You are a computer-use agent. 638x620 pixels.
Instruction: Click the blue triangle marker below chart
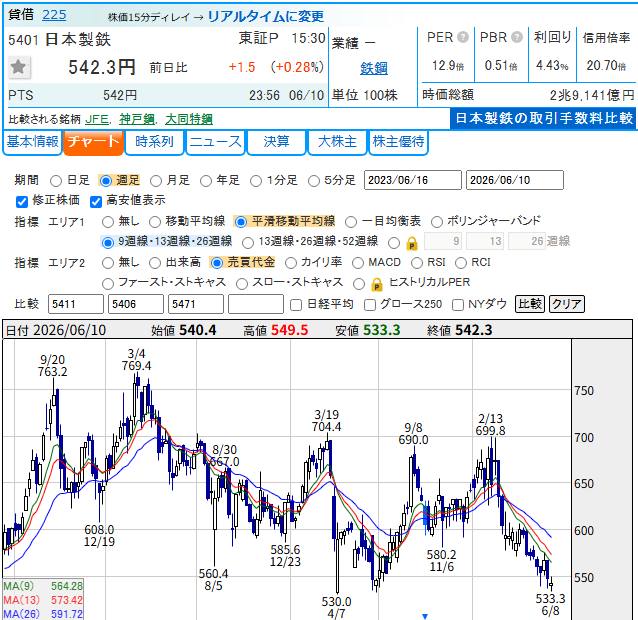coord(425,616)
